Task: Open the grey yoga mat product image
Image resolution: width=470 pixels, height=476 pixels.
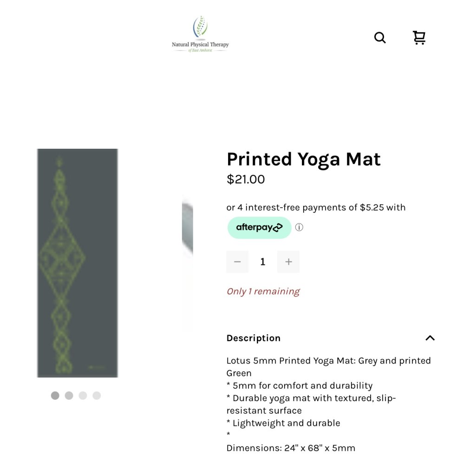Action: coord(78,263)
